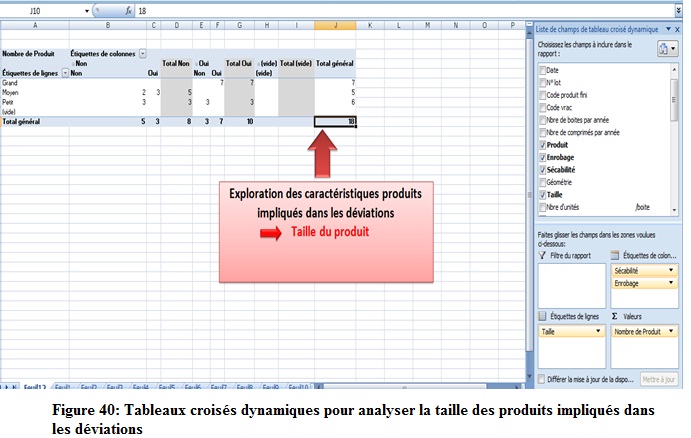The height and width of the screenshot is (438, 691).
Task: Select the selected cell J10 showing 18
Action: 335,122
